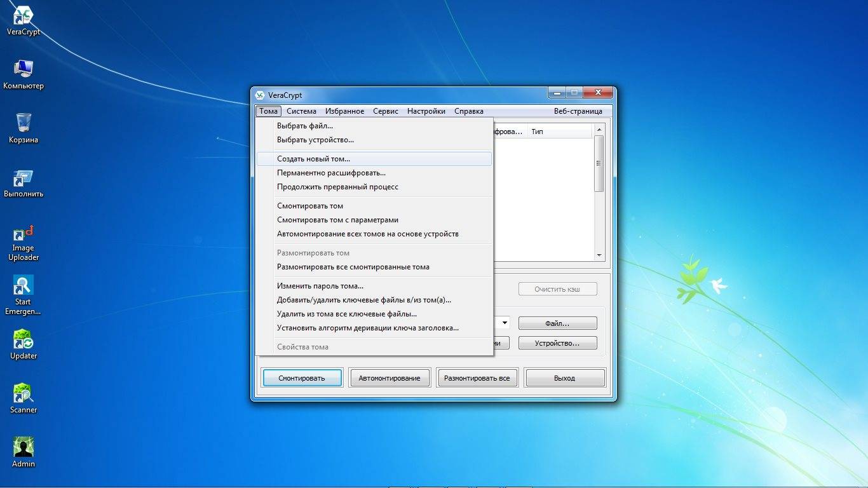Viewport: 868px width, 488px height.
Task: Open the Избранное menu
Action: click(344, 111)
